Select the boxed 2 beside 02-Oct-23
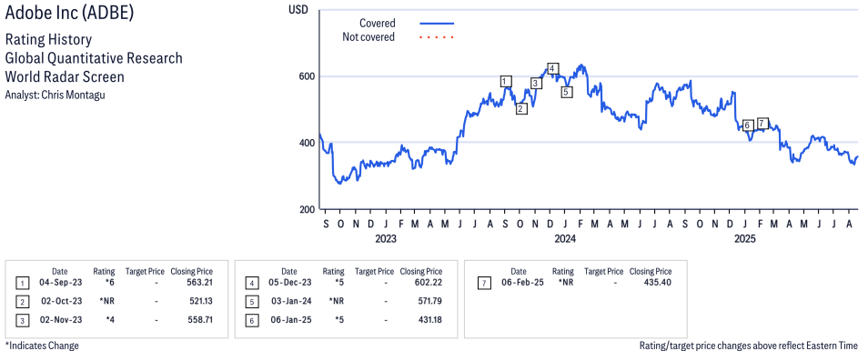 (22, 302)
